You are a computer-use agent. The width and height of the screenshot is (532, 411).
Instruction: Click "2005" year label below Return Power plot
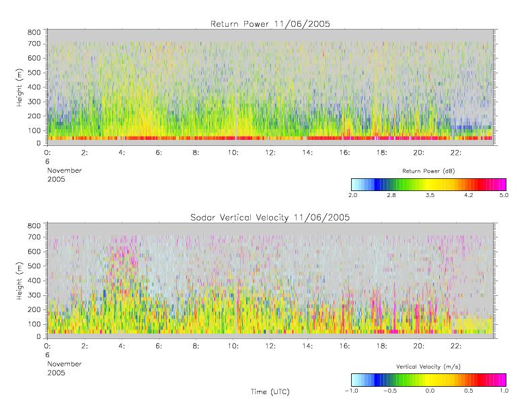point(56,179)
